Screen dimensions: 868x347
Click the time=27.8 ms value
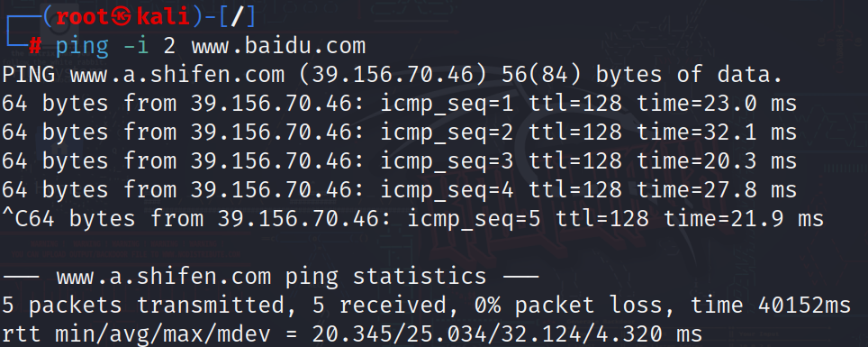coord(717,189)
